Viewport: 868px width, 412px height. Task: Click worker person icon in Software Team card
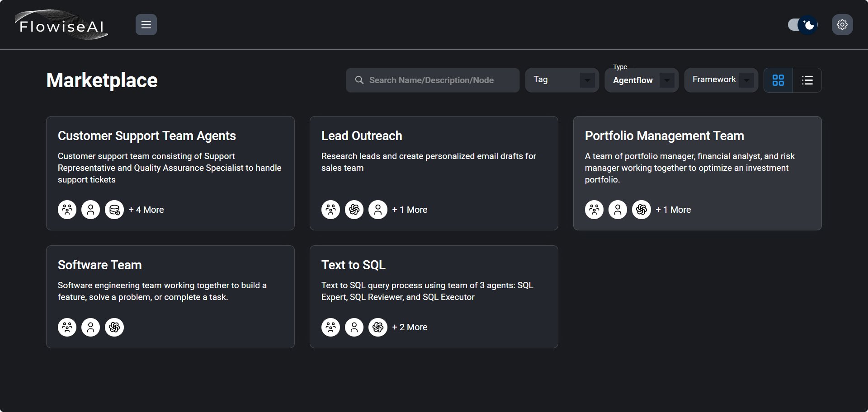(91, 327)
